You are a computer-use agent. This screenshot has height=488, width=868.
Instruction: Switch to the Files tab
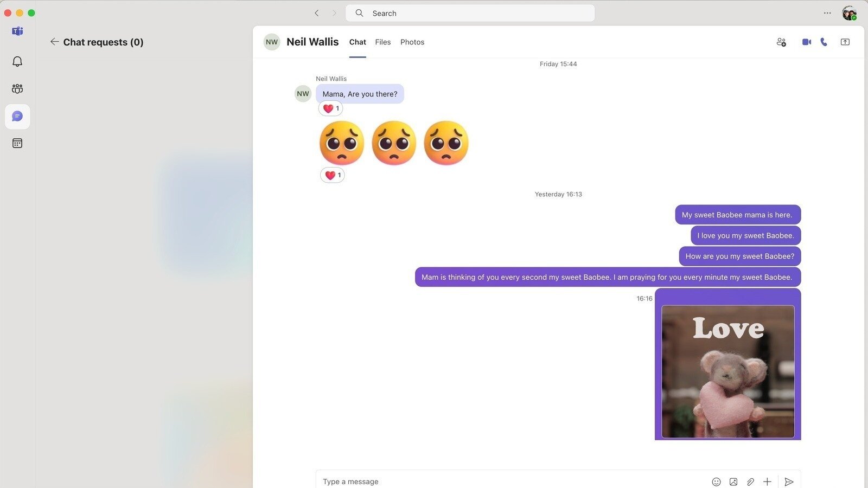[x=382, y=42]
